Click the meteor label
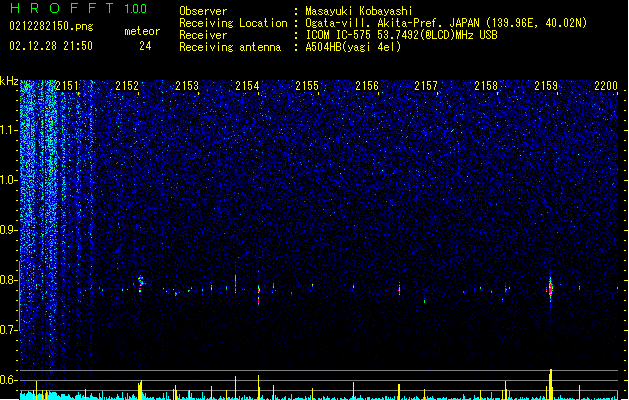This screenshot has width=629, height=400. click(142, 31)
